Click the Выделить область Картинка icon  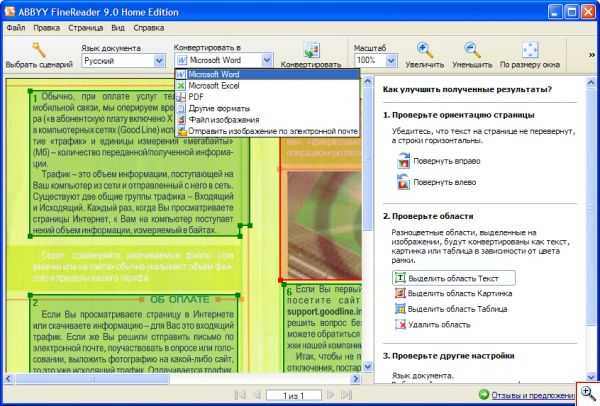coord(400,293)
